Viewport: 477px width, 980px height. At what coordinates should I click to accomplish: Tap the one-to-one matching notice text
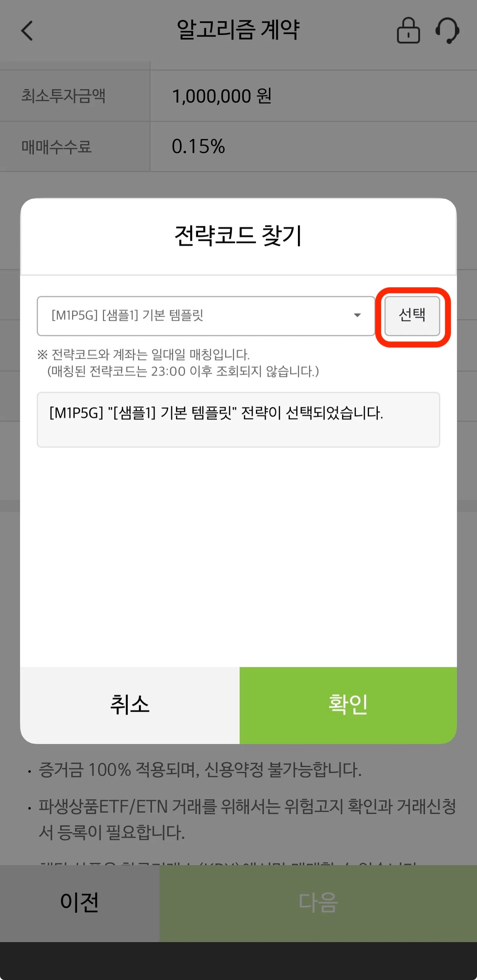[x=178, y=363]
